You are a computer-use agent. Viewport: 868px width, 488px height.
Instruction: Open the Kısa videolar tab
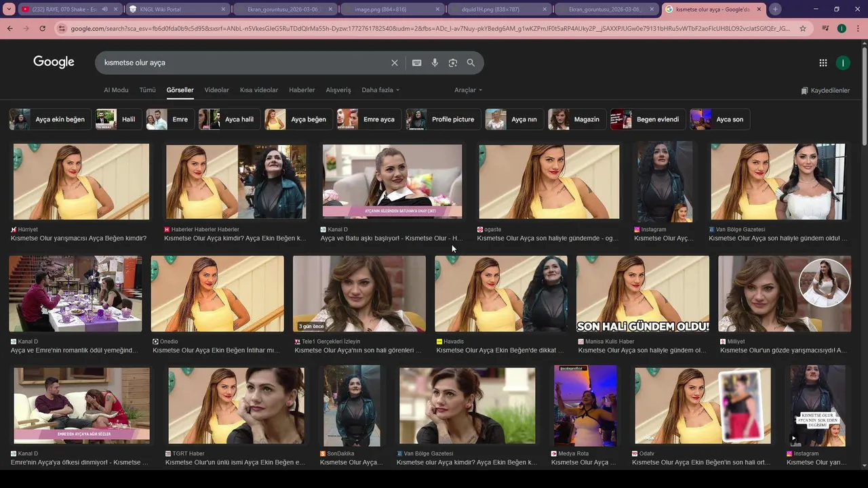pyautogui.click(x=259, y=90)
